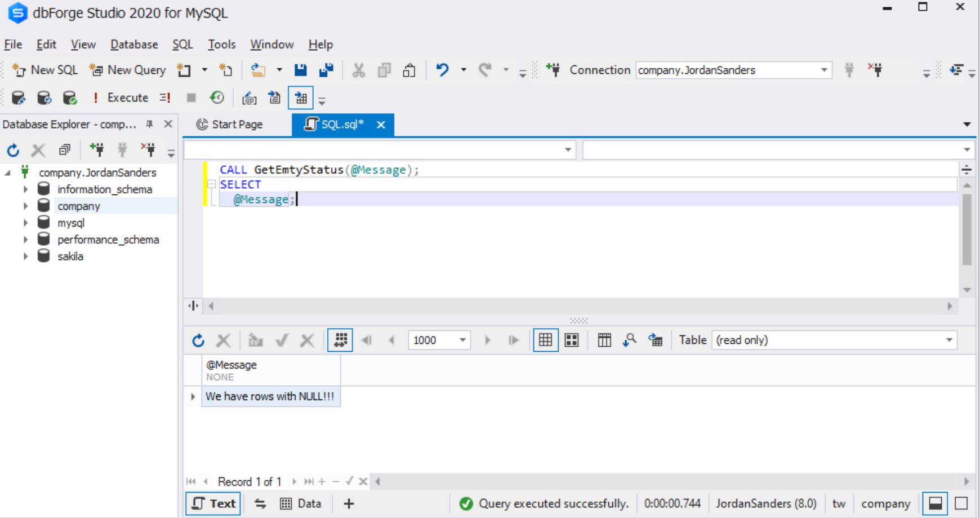The height and width of the screenshot is (518, 980).
Task: Open the Find in data grid search icon
Action: coord(629,340)
